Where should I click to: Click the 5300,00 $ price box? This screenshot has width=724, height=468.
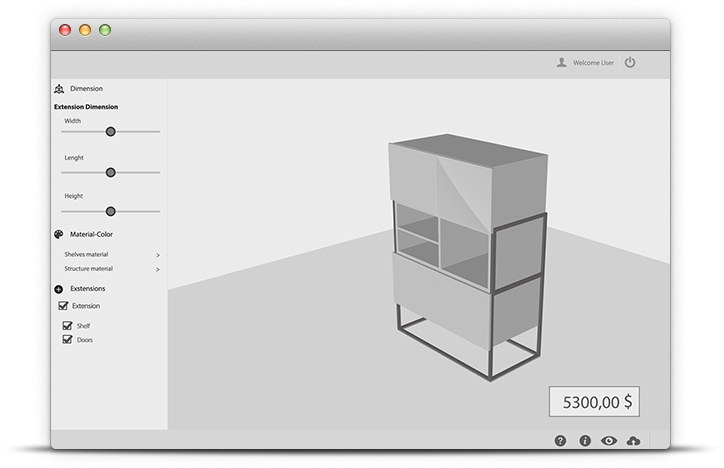click(594, 402)
